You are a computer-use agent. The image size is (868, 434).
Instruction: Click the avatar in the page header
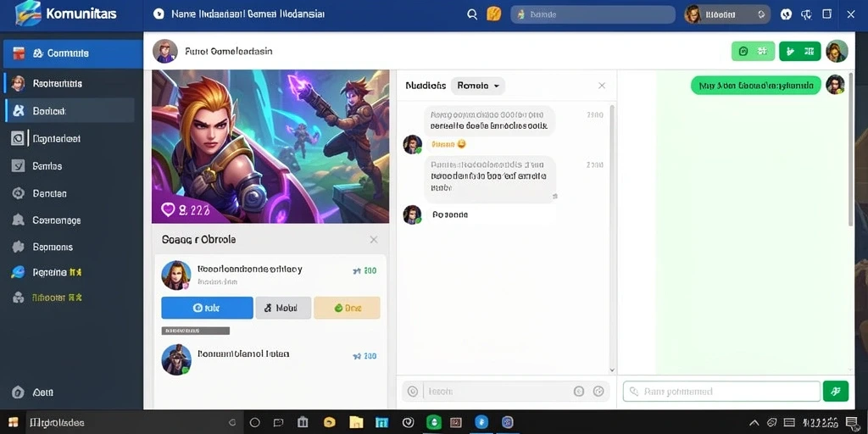165,52
